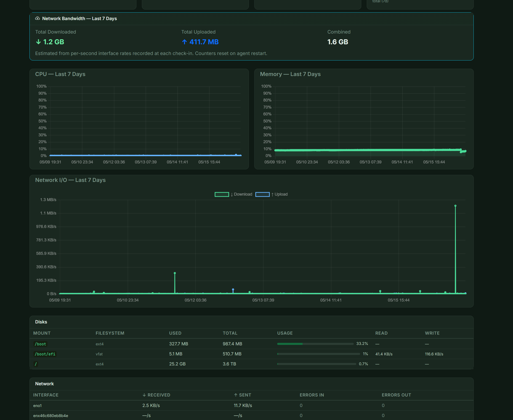Image resolution: width=513 pixels, height=420 pixels.
Task: Select the /boot mount label
Action: (40, 344)
